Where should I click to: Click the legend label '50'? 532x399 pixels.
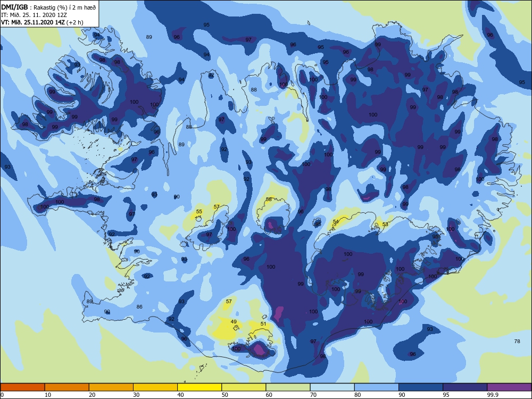[225, 395]
